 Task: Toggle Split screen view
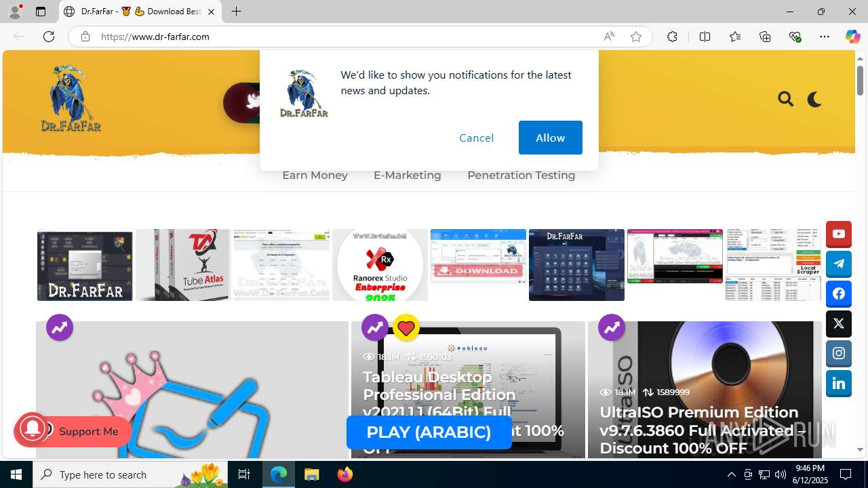point(705,37)
